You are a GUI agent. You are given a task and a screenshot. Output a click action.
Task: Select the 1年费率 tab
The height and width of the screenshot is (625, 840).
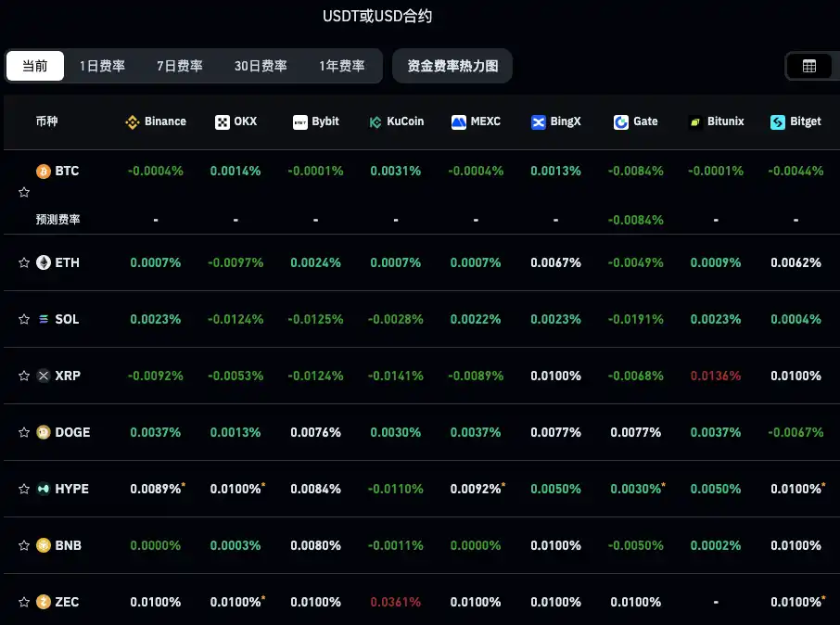(342, 66)
